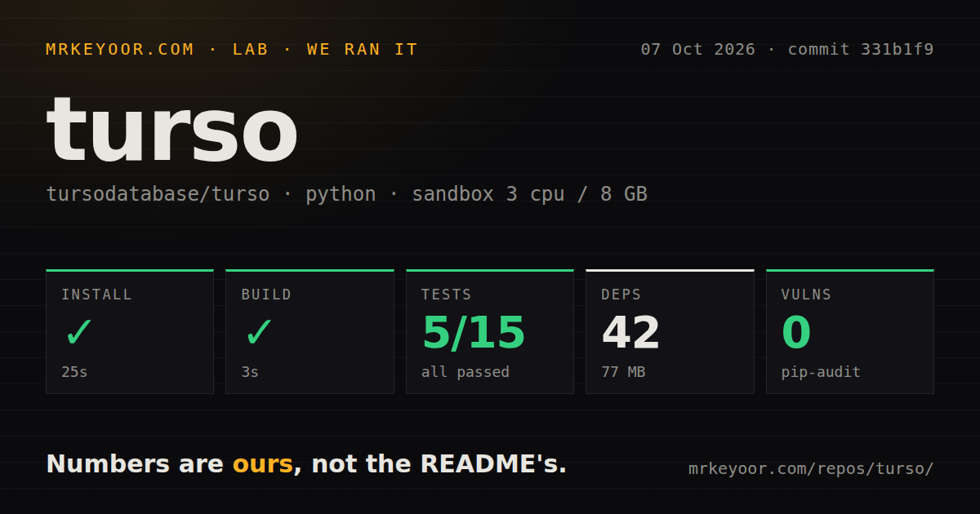Click the "Numbers are ours, not the README's." tagline
980x514 pixels.
coord(306,463)
